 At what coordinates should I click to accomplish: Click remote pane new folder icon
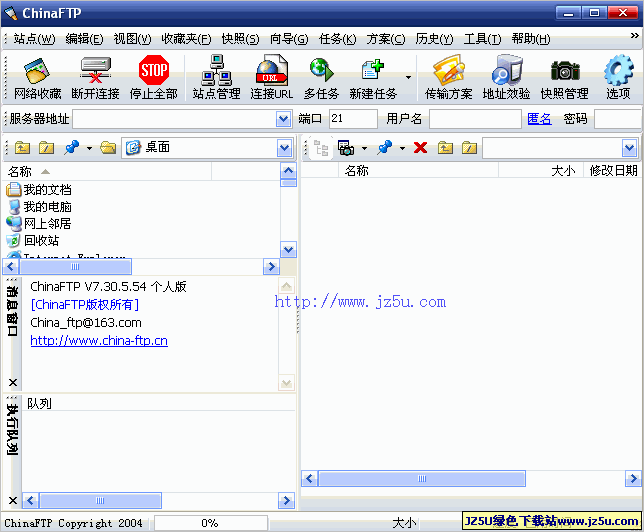(469, 147)
